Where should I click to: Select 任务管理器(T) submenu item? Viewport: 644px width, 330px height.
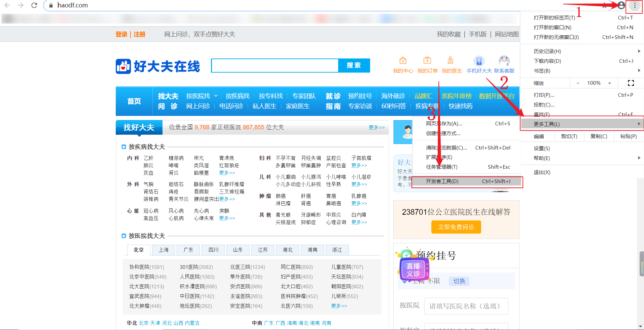[x=467, y=167]
